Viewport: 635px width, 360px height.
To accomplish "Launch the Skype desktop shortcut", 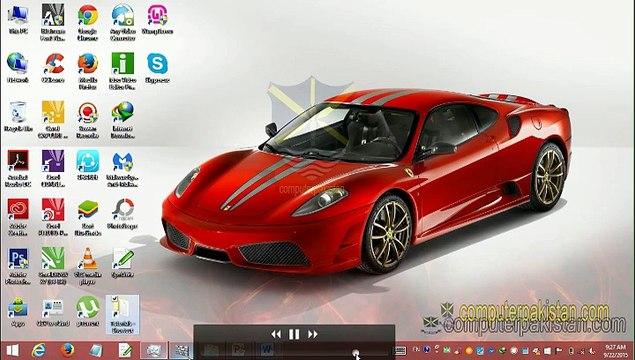I will pyautogui.click(x=157, y=68).
